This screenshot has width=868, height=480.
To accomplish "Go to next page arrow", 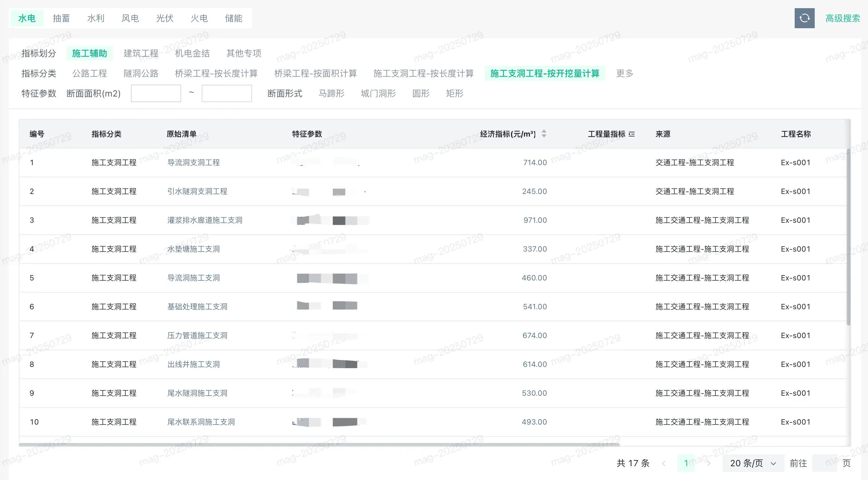I will (x=709, y=463).
